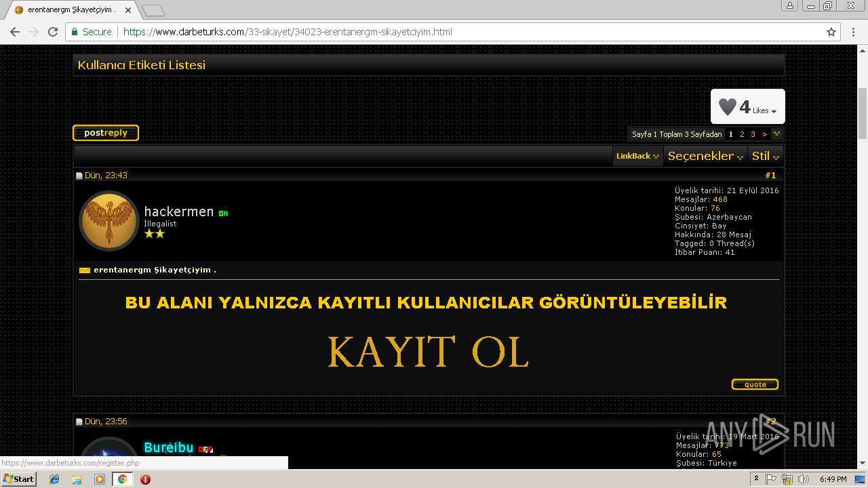868x488 pixels.
Task: Open the Chrome three-dot menu
Action: point(853,32)
